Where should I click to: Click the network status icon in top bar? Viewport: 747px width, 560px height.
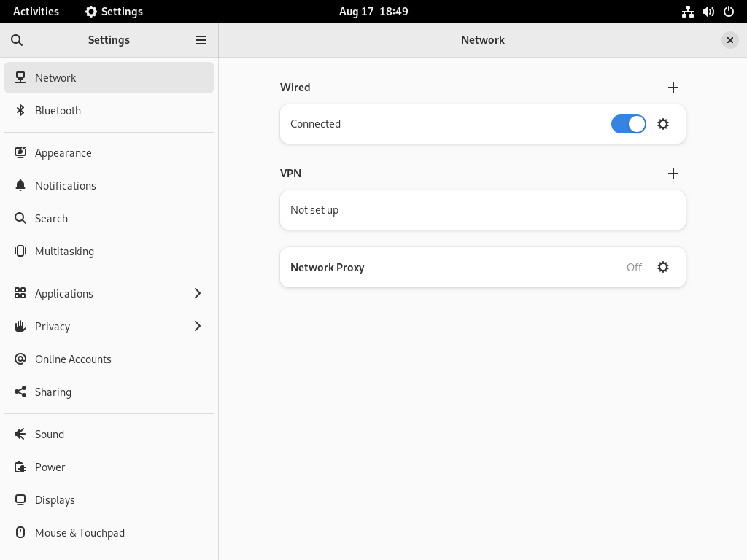point(687,12)
